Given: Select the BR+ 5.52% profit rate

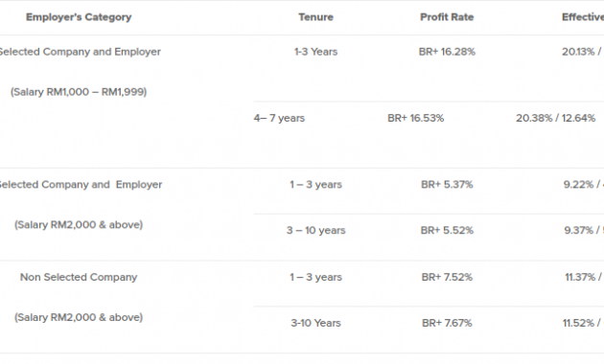Looking at the screenshot, I should tap(447, 231).
